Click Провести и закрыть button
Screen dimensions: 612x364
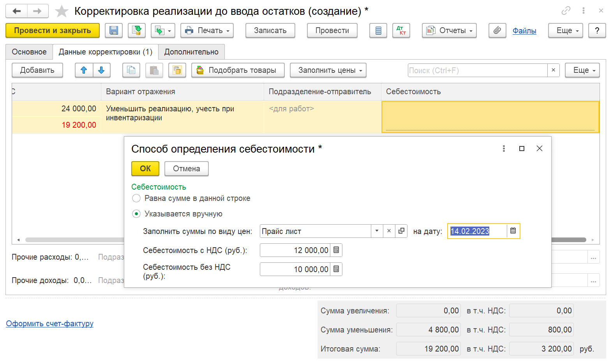(53, 30)
